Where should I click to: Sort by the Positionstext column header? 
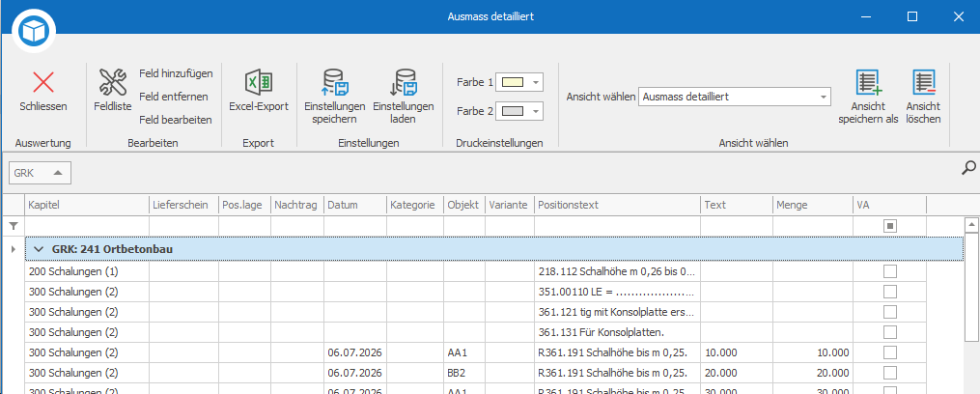[x=617, y=205]
